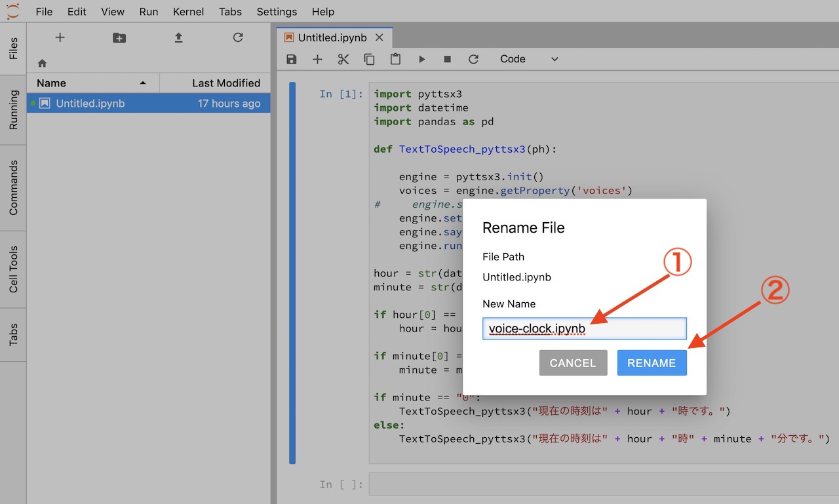This screenshot has width=839, height=504.
Task: Click the new launcher plus icon
Action: (x=60, y=38)
